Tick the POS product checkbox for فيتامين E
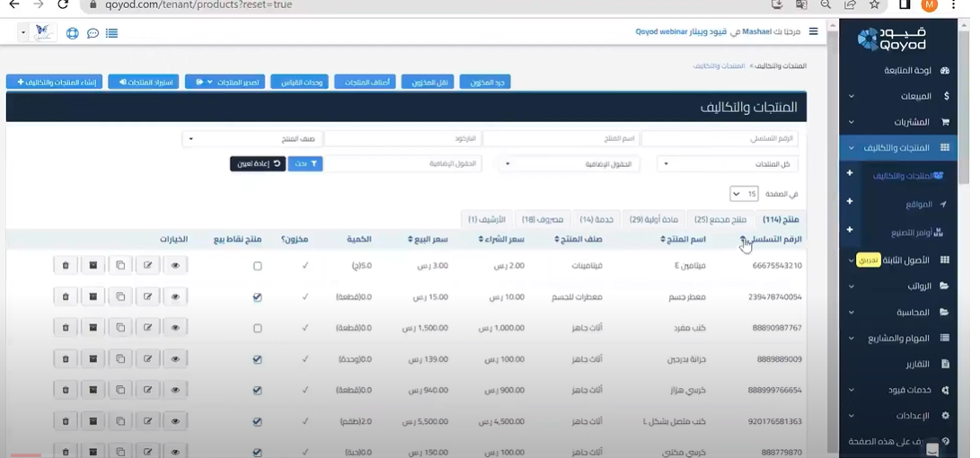Image resolution: width=980 pixels, height=458 pixels. click(258, 266)
